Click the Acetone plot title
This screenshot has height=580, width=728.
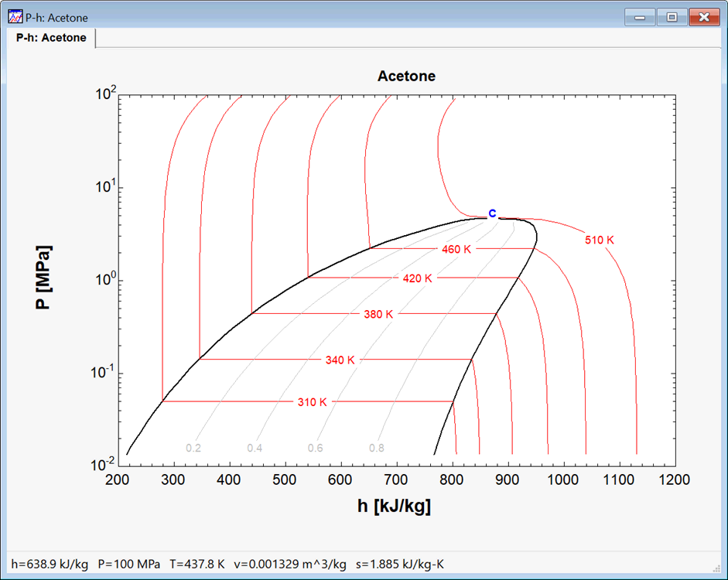pos(406,77)
